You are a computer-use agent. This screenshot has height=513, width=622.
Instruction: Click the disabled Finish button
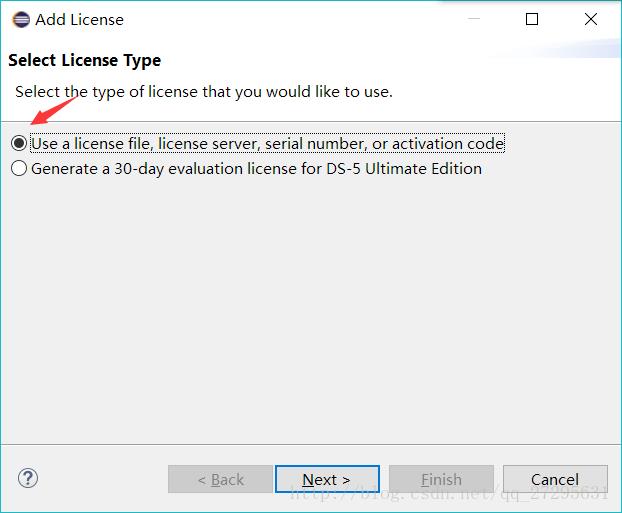coord(441,479)
